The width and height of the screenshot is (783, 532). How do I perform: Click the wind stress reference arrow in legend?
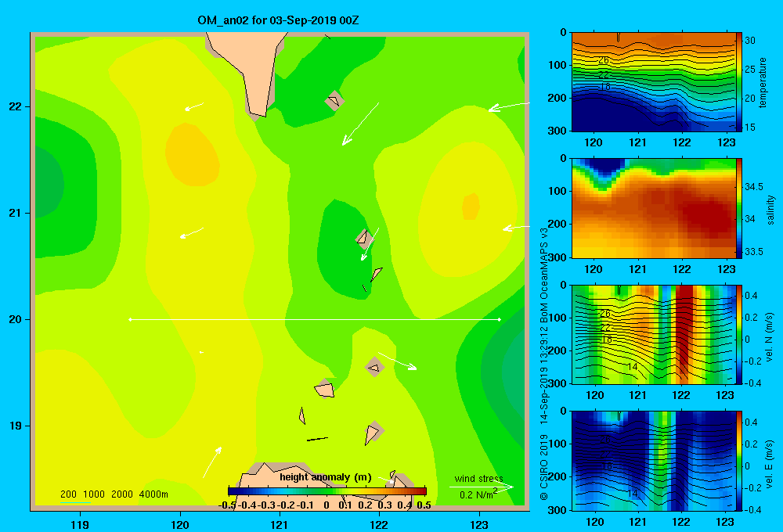click(482, 487)
